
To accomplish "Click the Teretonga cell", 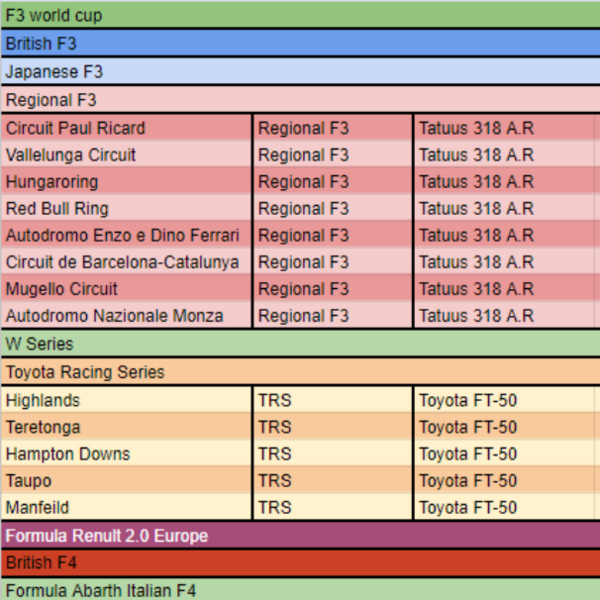I will click(126, 427).
